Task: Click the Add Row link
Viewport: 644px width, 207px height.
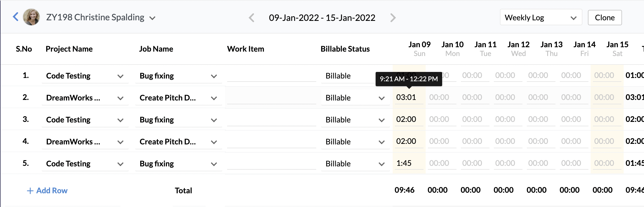Action: coord(47,191)
